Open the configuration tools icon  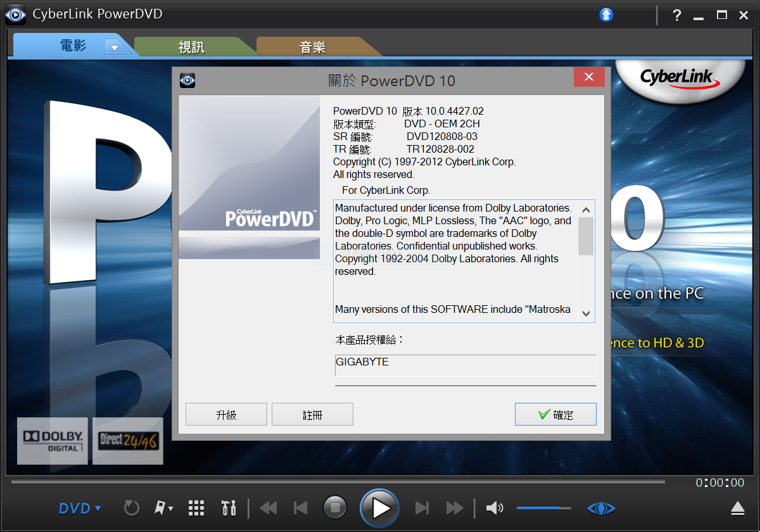(x=229, y=508)
